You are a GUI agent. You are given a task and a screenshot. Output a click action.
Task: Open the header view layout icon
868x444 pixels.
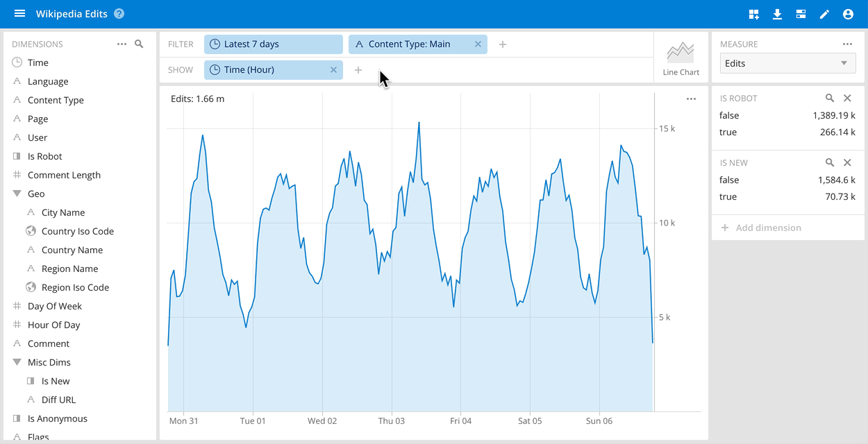coord(801,14)
